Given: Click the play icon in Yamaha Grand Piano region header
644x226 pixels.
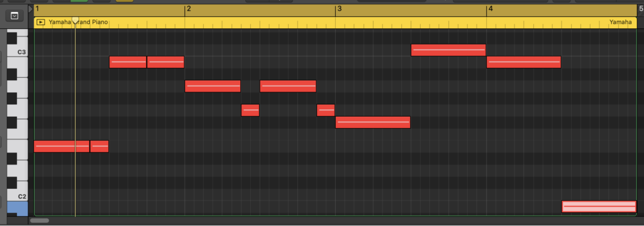Looking at the screenshot, I should (x=40, y=22).
